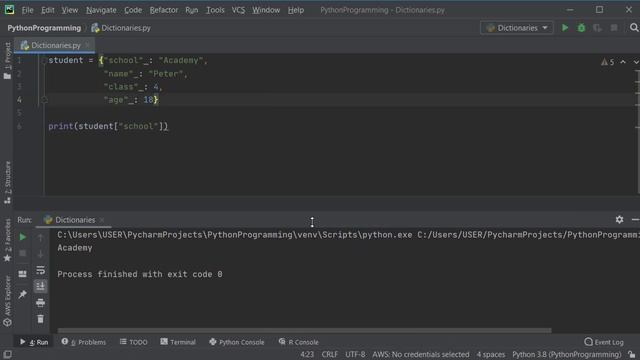Toggle the AWS Explorer tool window
Viewport: 640px width, 360px height.
point(7,301)
